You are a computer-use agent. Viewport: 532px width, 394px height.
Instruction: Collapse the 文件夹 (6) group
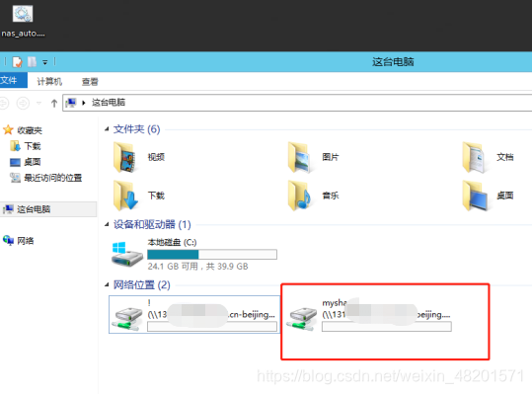click(107, 128)
